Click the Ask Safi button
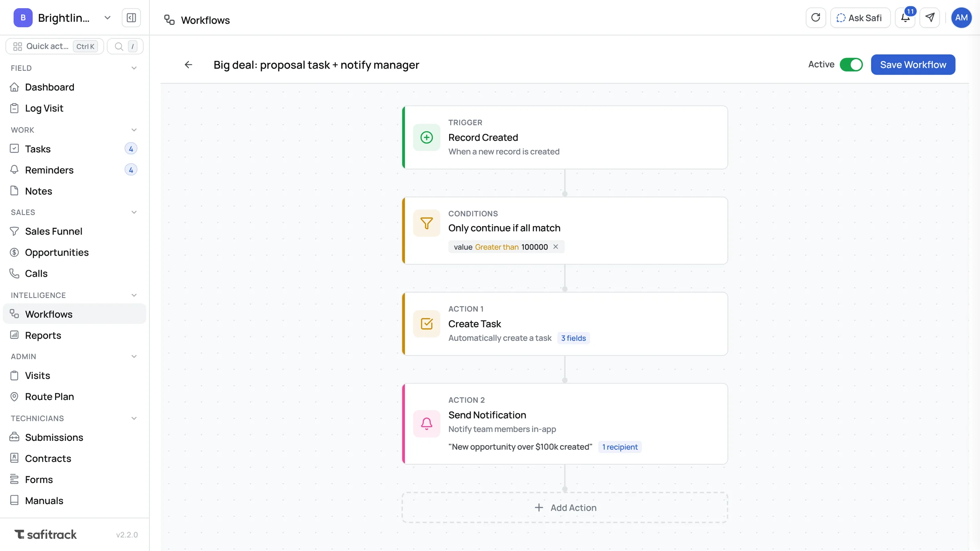 pyautogui.click(x=860, y=18)
